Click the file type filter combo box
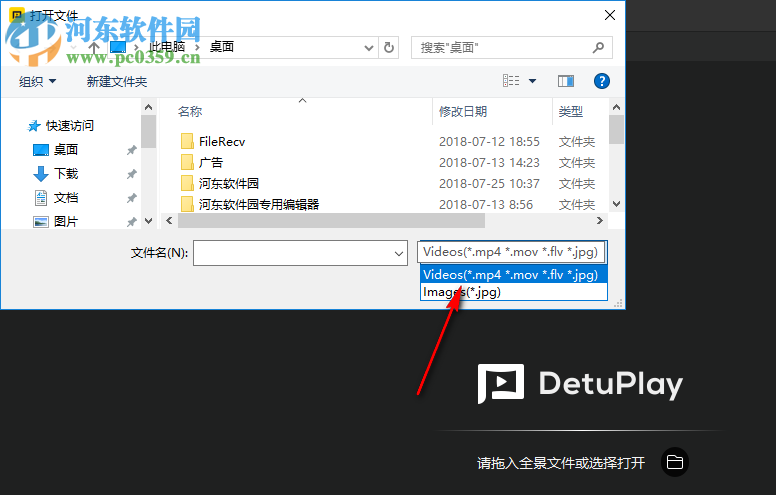776x495 pixels. point(512,252)
